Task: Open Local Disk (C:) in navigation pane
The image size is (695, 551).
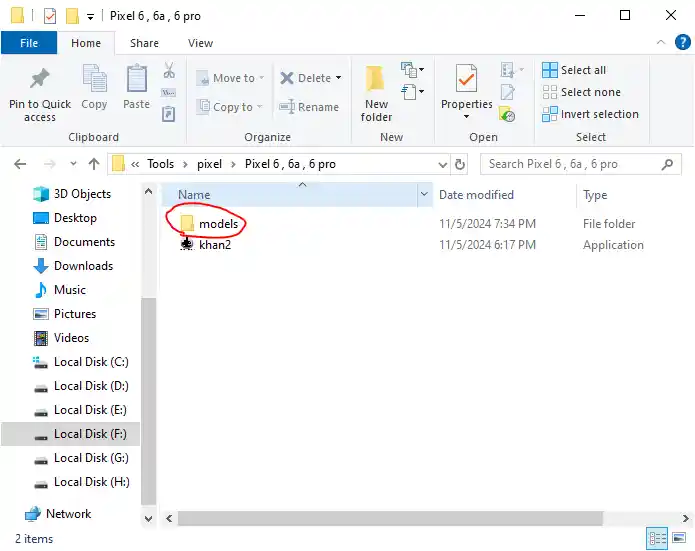Action: point(81,362)
